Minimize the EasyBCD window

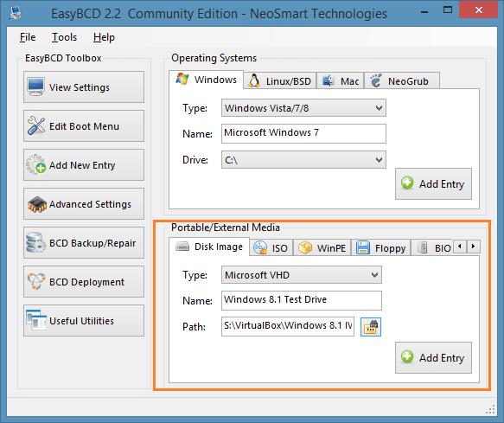(x=424, y=12)
